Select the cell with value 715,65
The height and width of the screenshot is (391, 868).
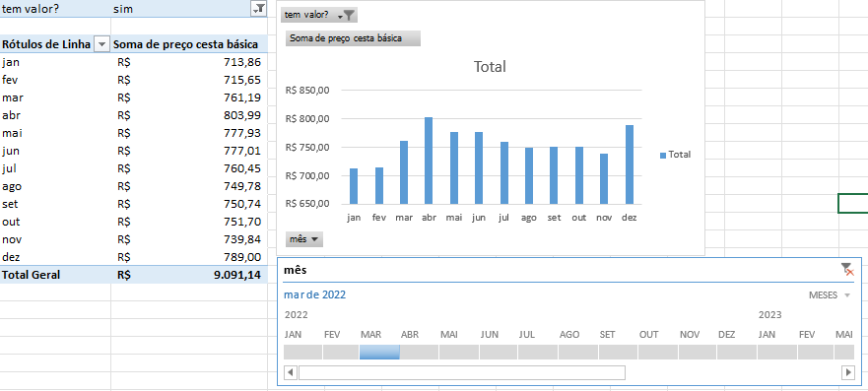point(189,80)
